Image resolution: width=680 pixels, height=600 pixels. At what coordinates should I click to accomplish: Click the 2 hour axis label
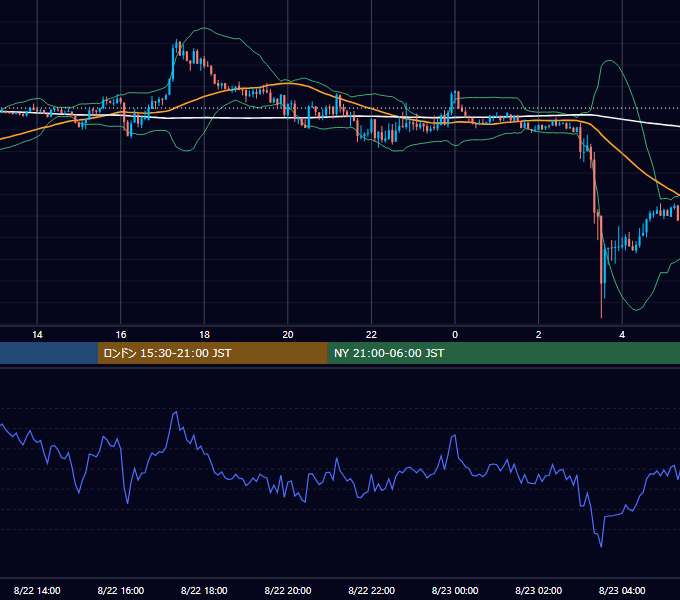pyautogui.click(x=539, y=335)
